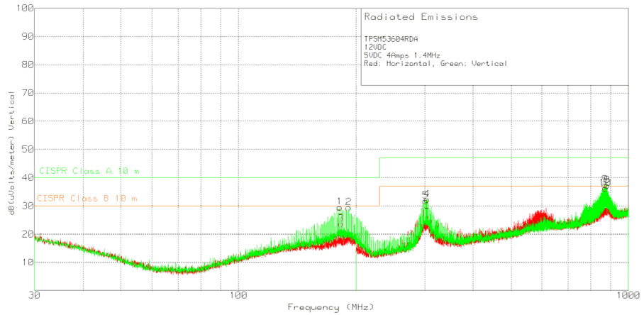Select peak marker "1" above the trace

(339, 201)
